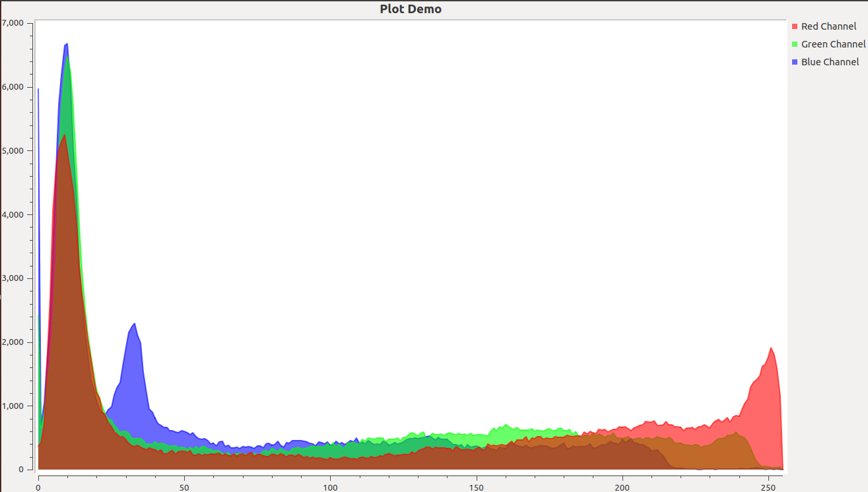The width and height of the screenshot is (868, 492).
Task: Click the 4,000 y-axis tick label
Action: point(12,214)
